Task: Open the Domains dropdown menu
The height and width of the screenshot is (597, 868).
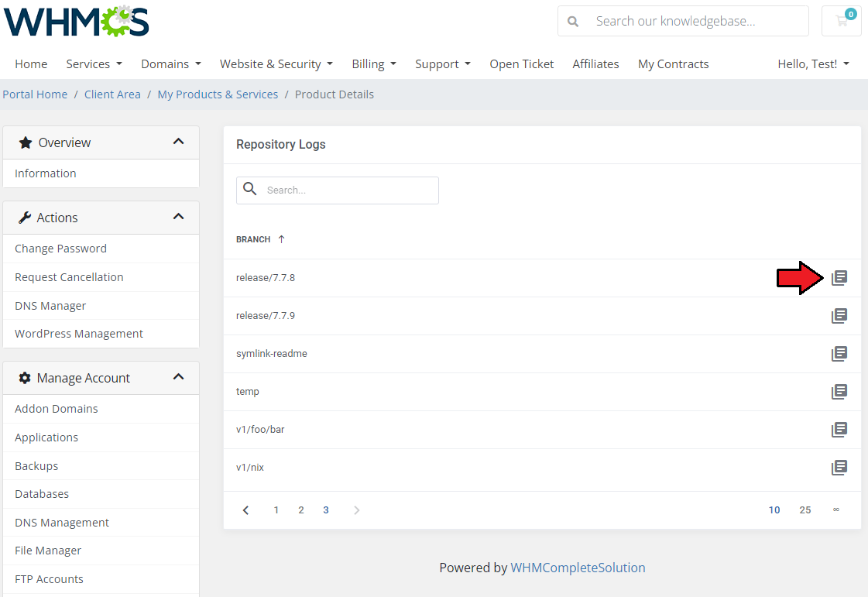Action: 171,63
